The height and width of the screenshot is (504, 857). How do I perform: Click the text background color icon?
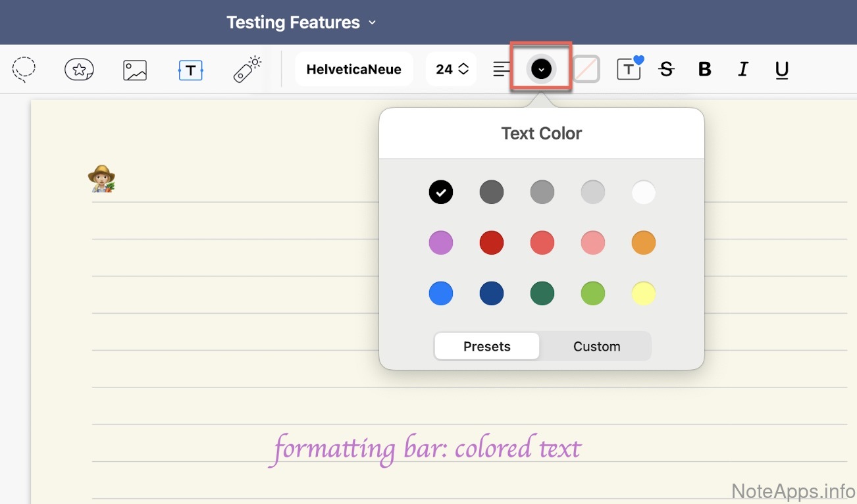coord(586,69)
